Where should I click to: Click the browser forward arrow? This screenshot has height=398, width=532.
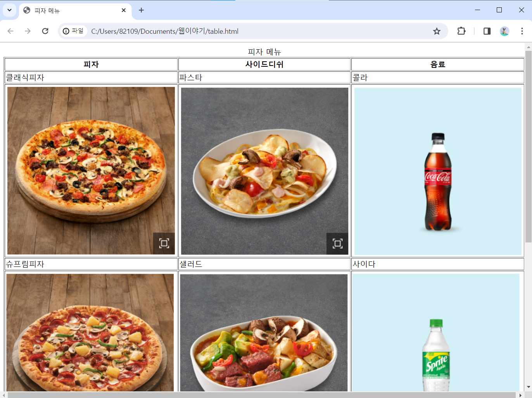[28, 31]
